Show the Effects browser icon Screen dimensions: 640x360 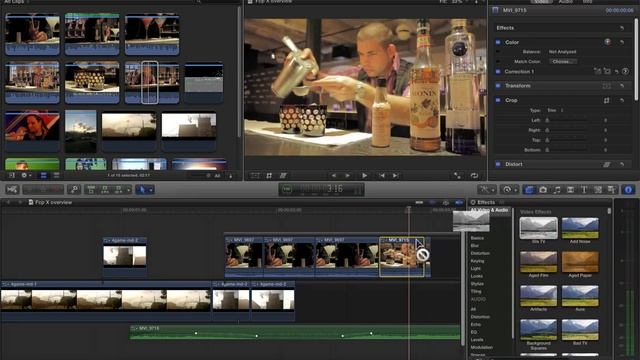pos(529,189)
